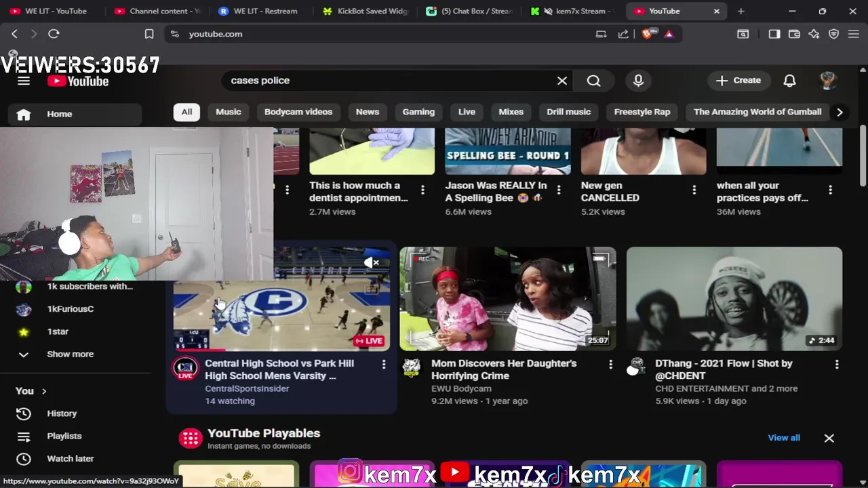The image size is (868, 488).
Task: Open the DThang 2021 Flow thumbnail
Action: (x=734, y=299)
